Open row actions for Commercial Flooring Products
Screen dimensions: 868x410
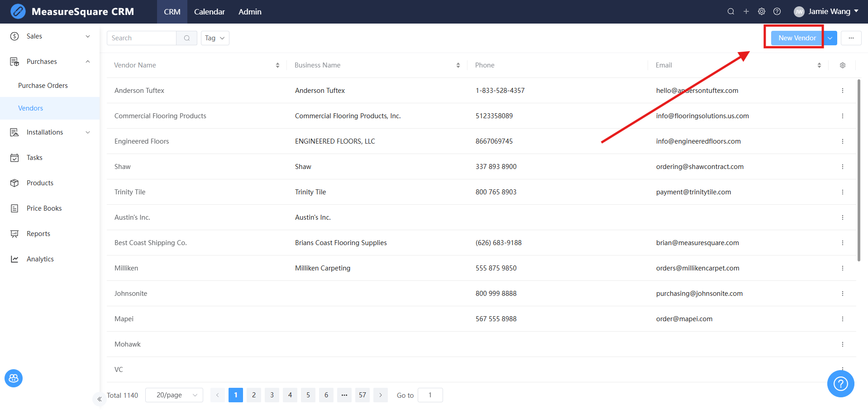(x=843, y=116)
